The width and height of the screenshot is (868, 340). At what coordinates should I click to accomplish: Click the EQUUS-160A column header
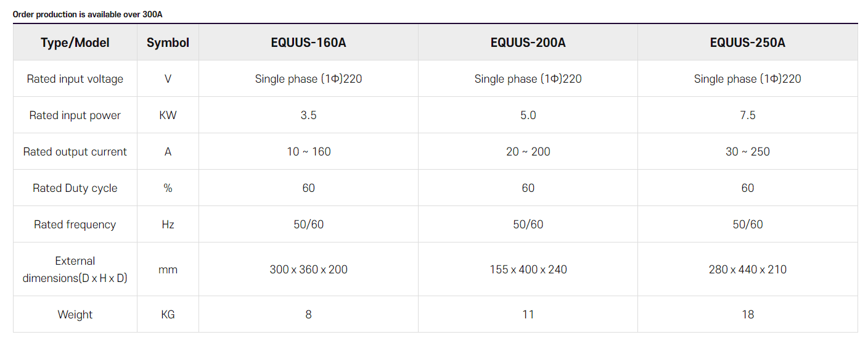point(308,43)
